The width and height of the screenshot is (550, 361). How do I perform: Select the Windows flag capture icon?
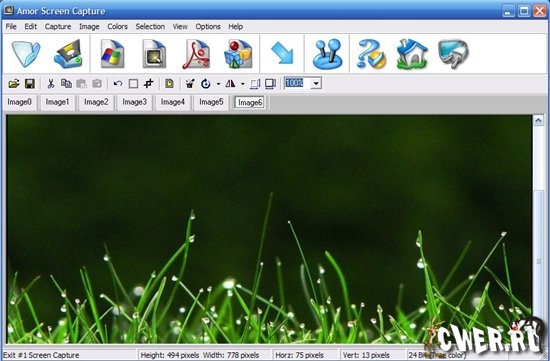click(112, 54)
